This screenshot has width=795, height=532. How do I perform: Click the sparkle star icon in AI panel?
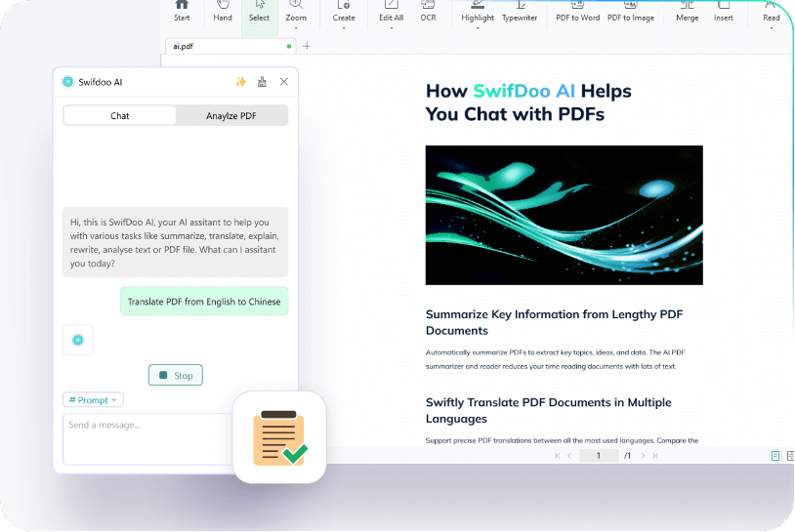pyautogui.click(x=241, y=82)
